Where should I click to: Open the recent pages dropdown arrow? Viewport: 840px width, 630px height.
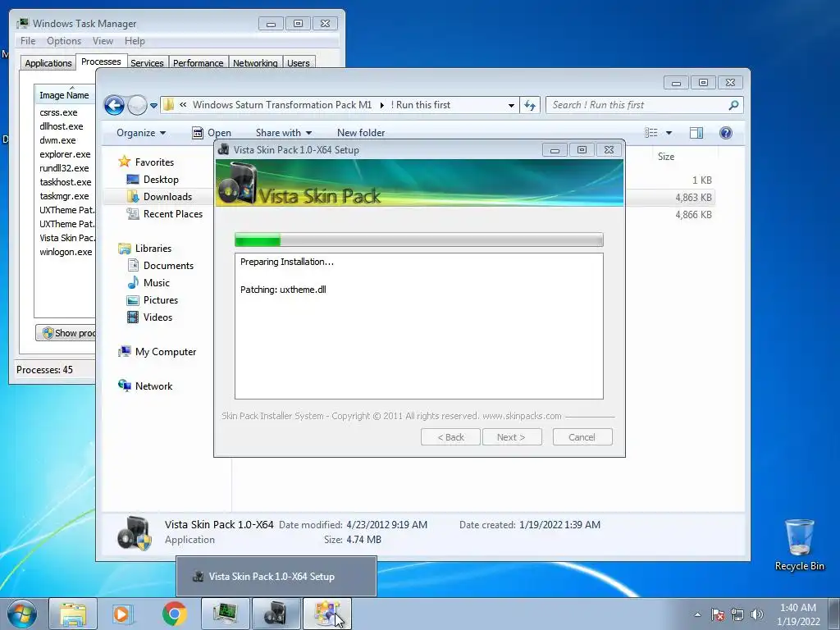point(153,106)
